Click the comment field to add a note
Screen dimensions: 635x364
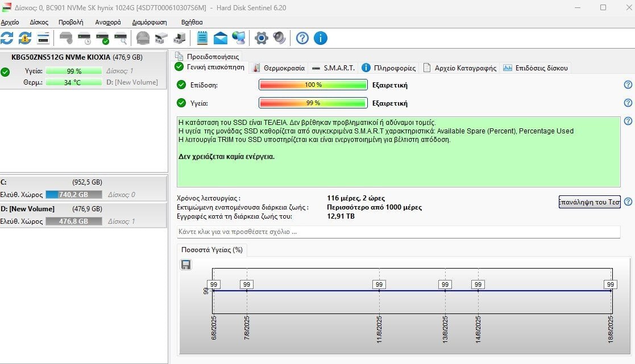[399, 232]
